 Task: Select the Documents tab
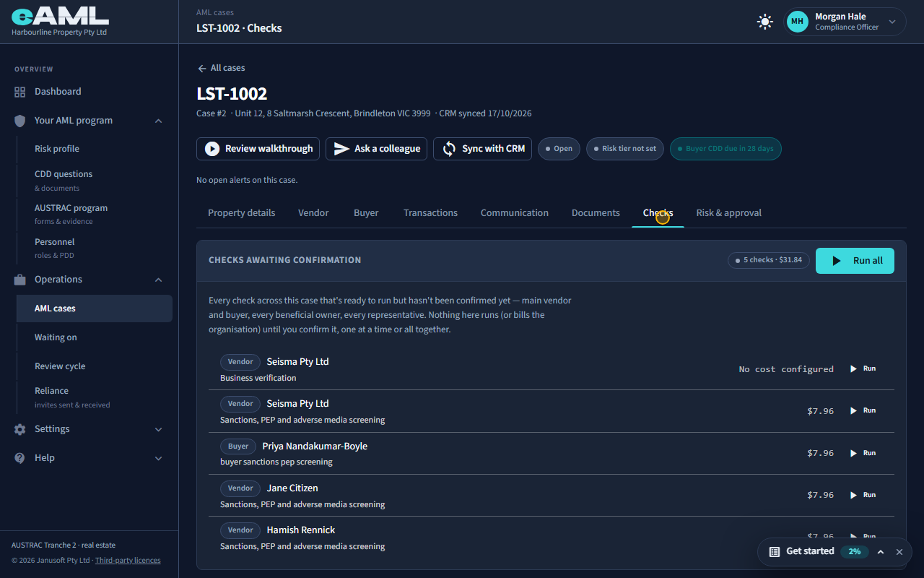pos(596,213)
